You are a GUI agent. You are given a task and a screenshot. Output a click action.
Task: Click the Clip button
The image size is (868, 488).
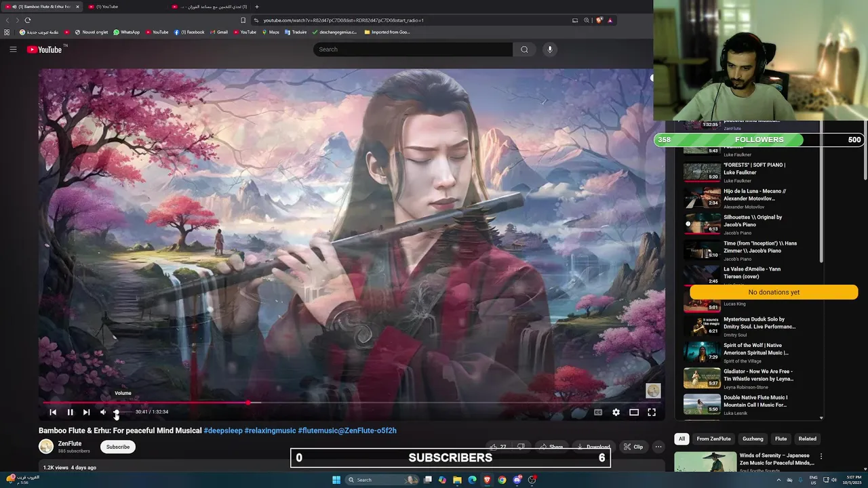click(633, 447)
